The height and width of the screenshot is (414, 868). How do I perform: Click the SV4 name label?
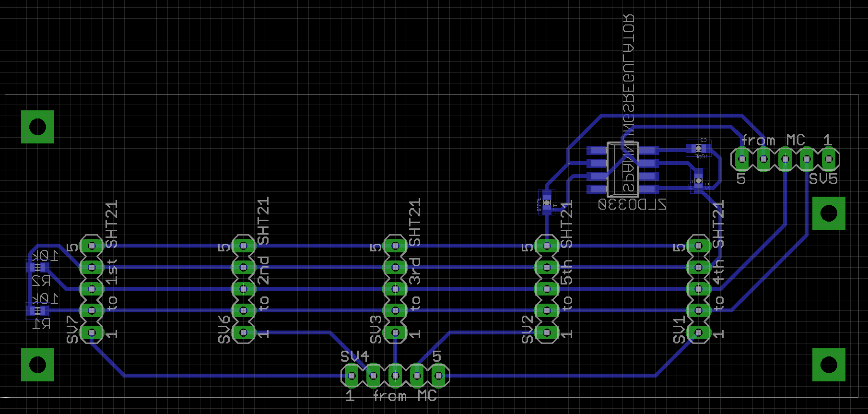coord(354,356)
